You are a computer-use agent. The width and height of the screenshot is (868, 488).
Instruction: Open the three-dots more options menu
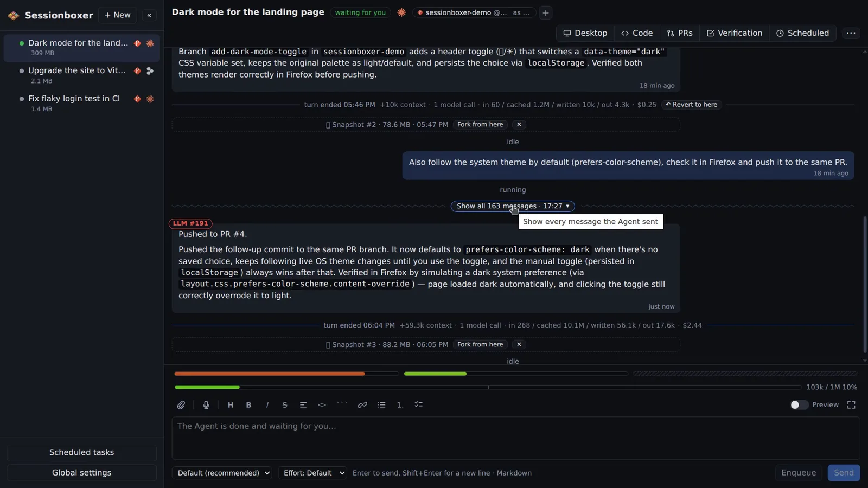coord(851,33)
